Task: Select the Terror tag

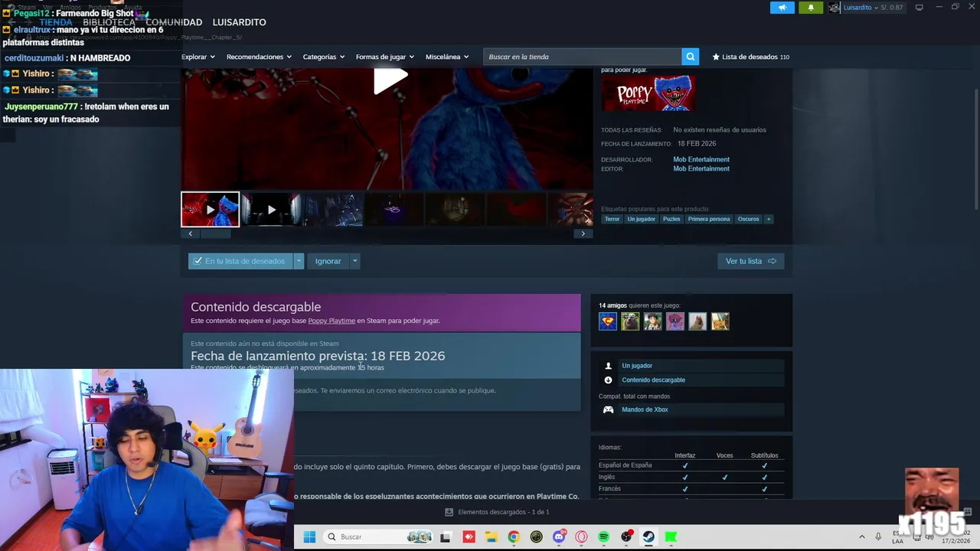Action: point(612,219)
